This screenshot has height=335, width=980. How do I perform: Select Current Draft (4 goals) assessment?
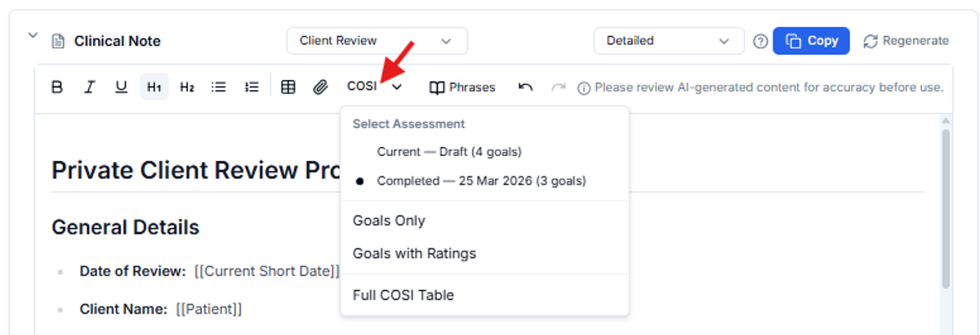448,152
